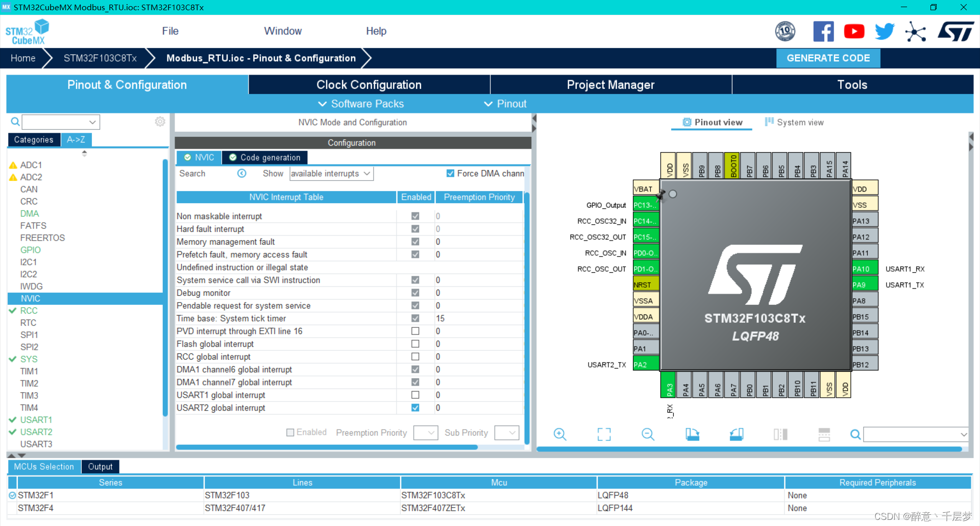Viewport: 980px width, 526px height.
Task: Open the Show available interrupts dropdown
Action: pos(331,174)
